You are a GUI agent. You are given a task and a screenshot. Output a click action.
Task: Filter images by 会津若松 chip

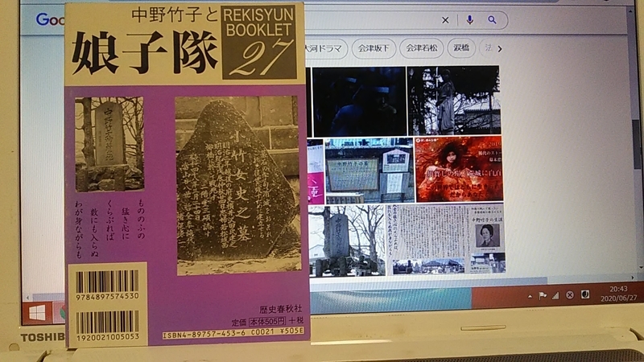pyautogui.click(x=421, y=48)
